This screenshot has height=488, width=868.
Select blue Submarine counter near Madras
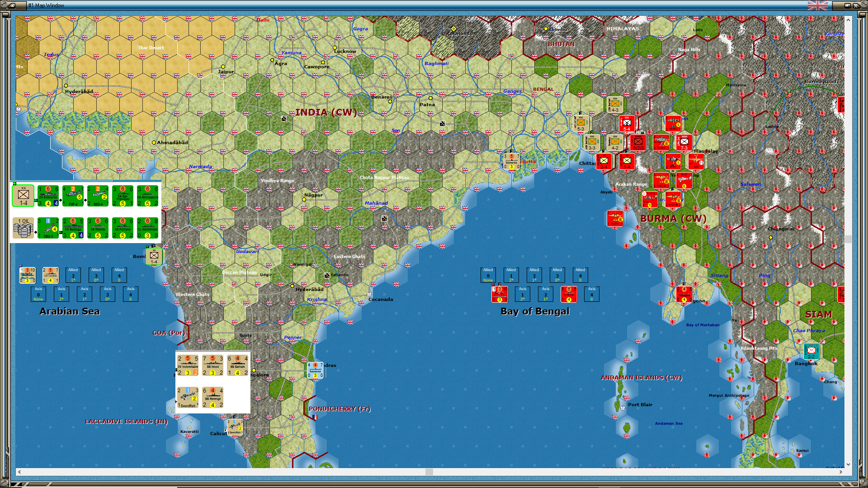coord(315,370)
